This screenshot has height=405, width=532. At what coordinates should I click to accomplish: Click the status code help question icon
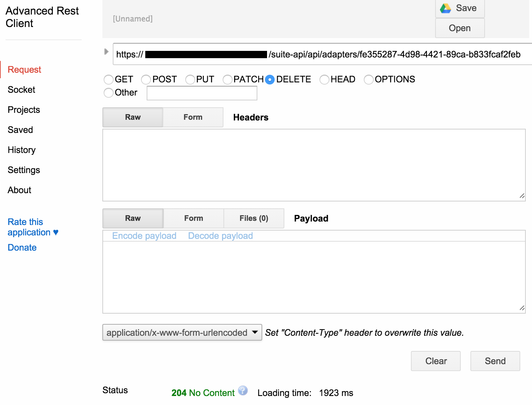[x=243, y=390]
